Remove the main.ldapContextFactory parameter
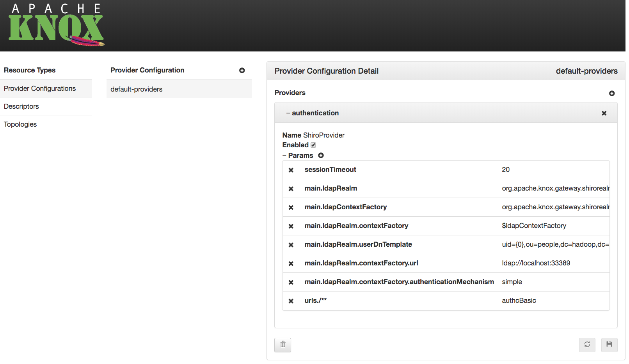629x364 pixels. click(x=291, y=207)
